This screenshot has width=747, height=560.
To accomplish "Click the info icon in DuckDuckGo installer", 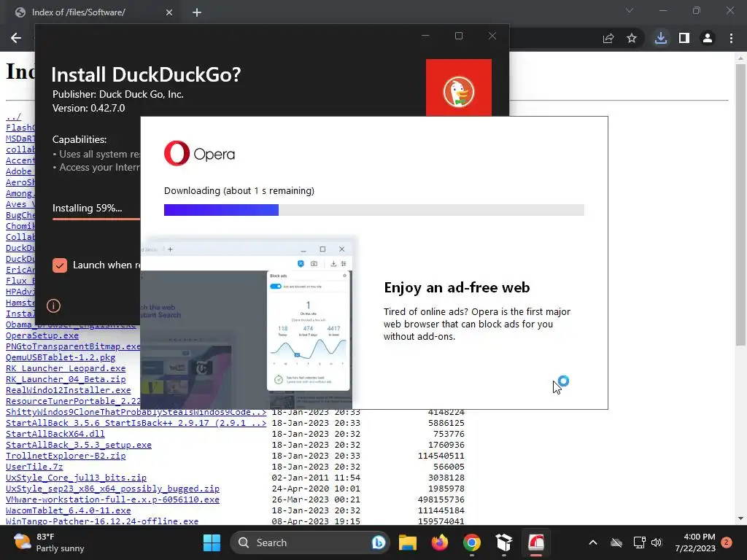I will 53,306.
